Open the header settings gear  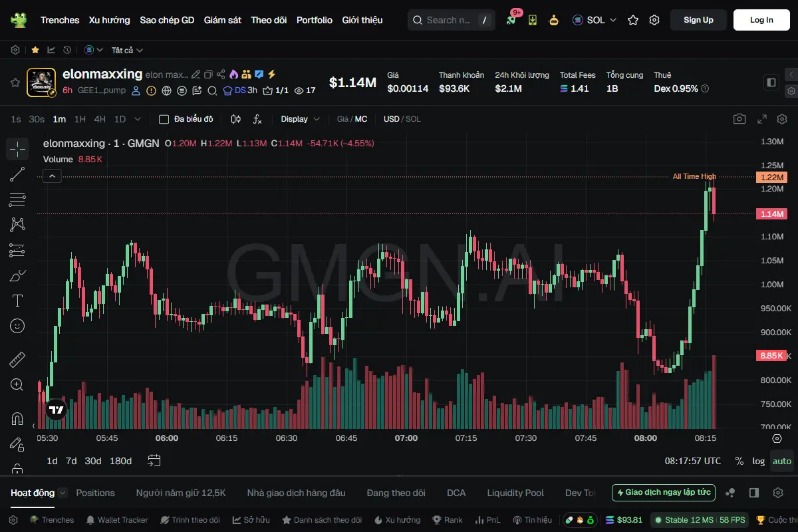(654, 20)
